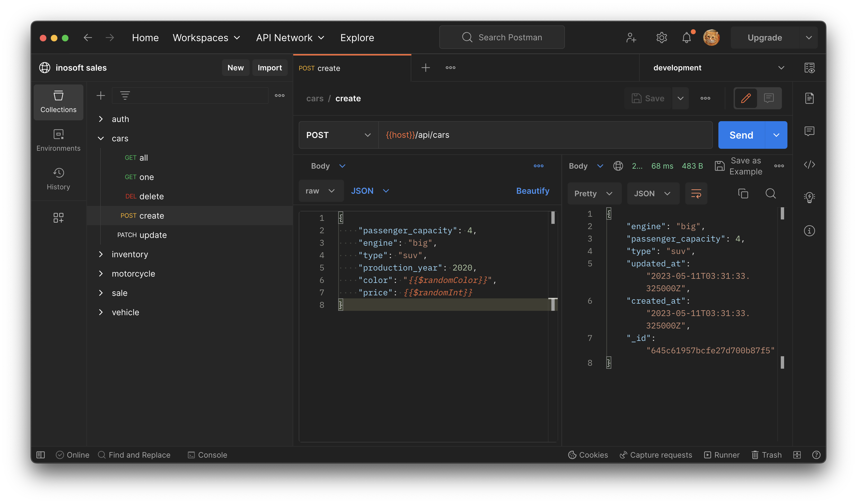Image resolution: width=857 pixels, height=504 pixels.
Task: Open the request Body tab selector
Action: click(x=328, y=166)
